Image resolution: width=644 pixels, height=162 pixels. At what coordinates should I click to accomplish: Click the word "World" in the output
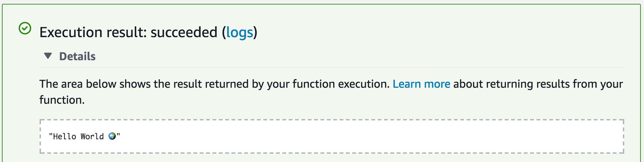pyautogui.click(x=92, y=137)
